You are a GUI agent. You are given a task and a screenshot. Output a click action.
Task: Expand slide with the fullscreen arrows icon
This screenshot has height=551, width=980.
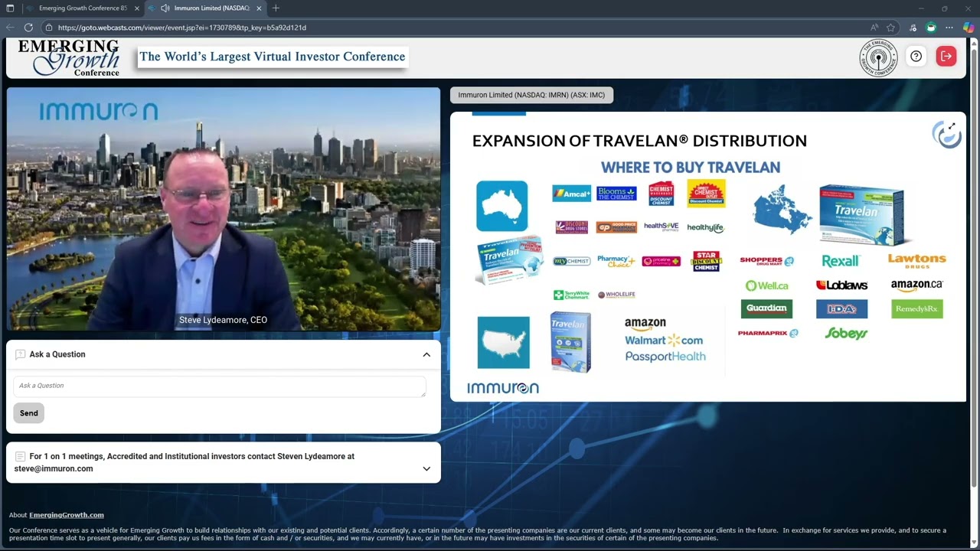point(952,127)
